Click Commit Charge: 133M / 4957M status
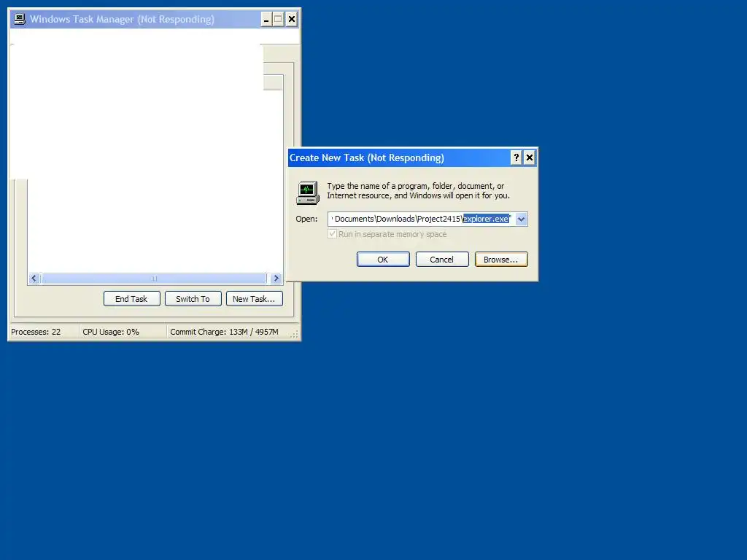The height and width of the screenshot is (560, 747). tap(225, 332)
